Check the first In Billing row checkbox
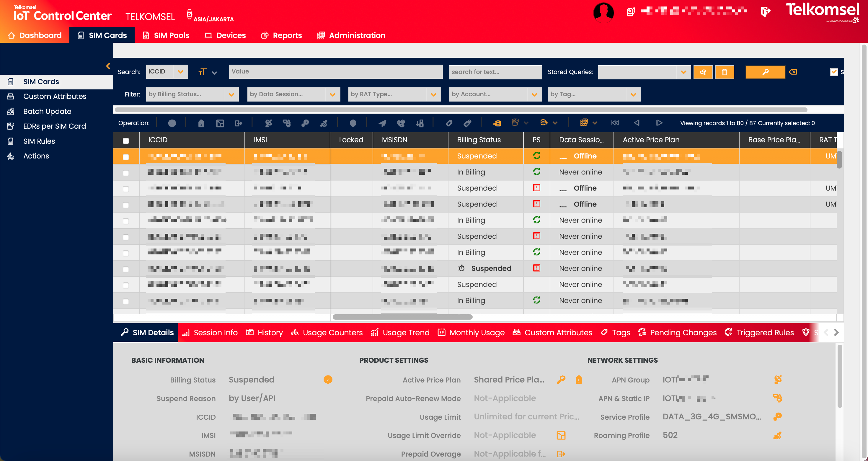Viewport: 868px width, 461px height. tap(126, 173)
